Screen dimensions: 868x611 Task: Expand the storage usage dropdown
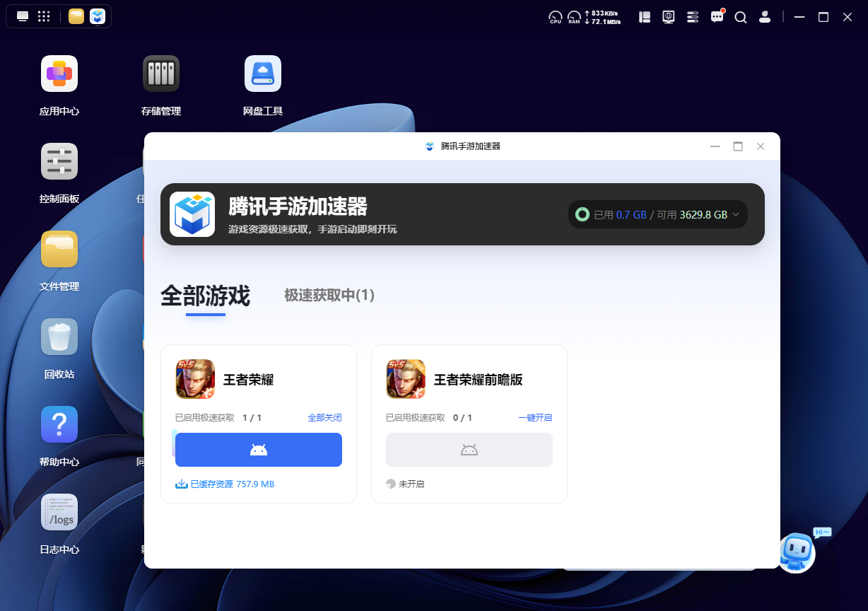point(736,214)
